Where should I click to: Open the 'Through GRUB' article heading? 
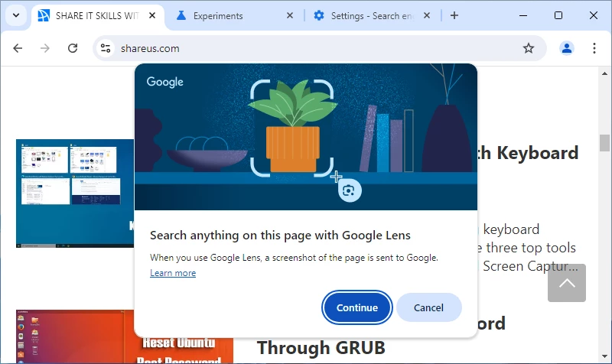click(x=321, y=348)
